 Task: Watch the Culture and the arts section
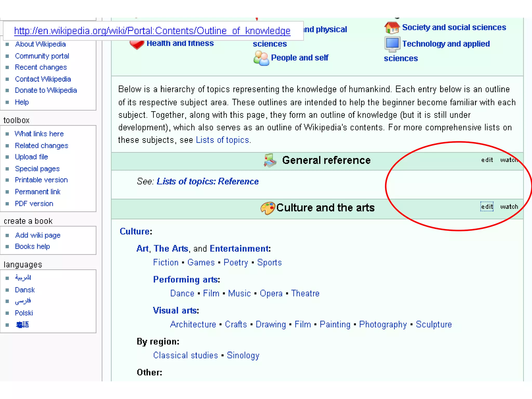point(509,207)
